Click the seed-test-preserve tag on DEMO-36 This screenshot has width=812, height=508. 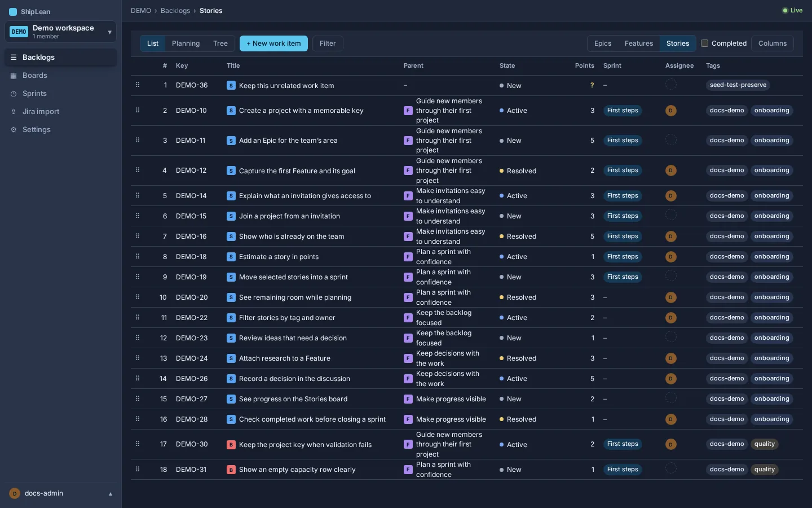738,85
